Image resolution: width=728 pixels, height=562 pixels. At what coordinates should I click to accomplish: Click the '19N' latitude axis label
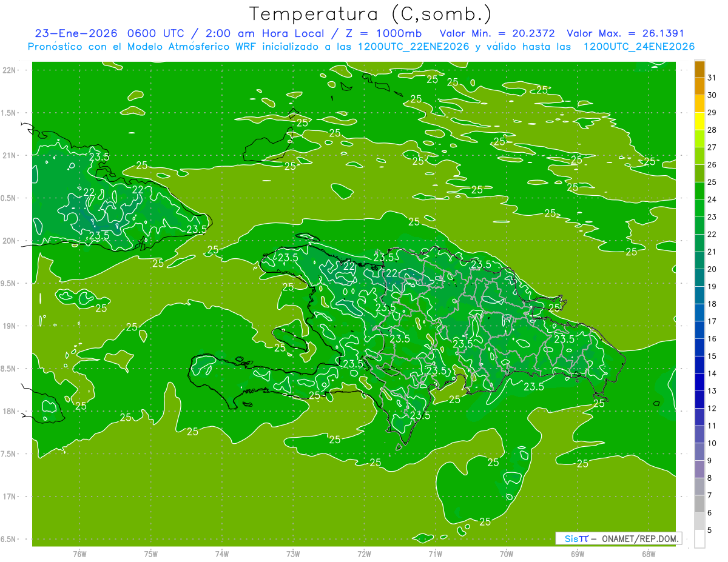[x=8, y=326]
